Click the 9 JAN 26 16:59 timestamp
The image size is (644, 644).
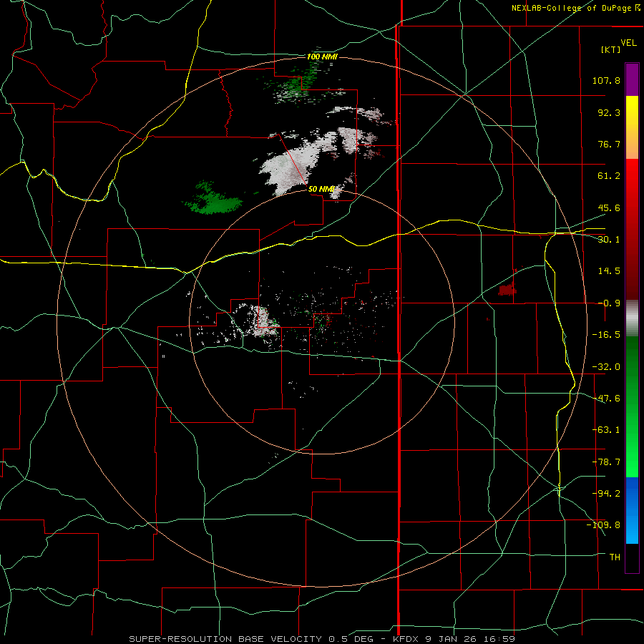point(469,639)
